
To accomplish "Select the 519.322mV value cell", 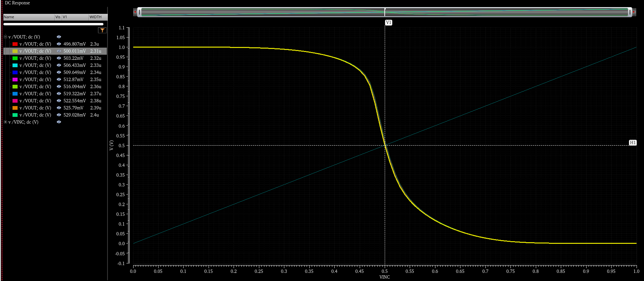I will pos(75,94).
